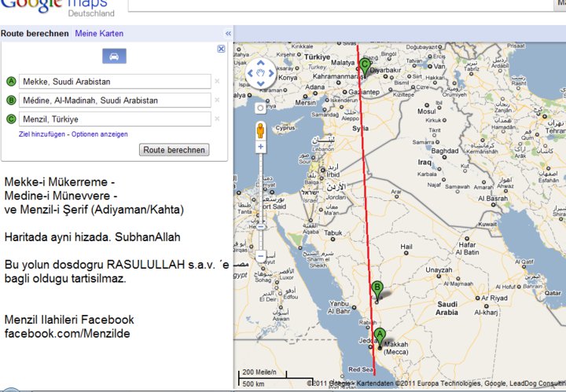Screen dimensions: 566x392
Task: Pan the map left using arrow
Action: coord(251,75)
